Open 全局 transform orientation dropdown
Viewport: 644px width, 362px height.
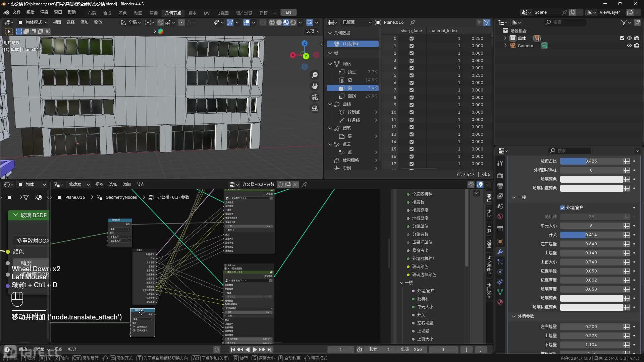pyautogui.click(x=131, y=22)
